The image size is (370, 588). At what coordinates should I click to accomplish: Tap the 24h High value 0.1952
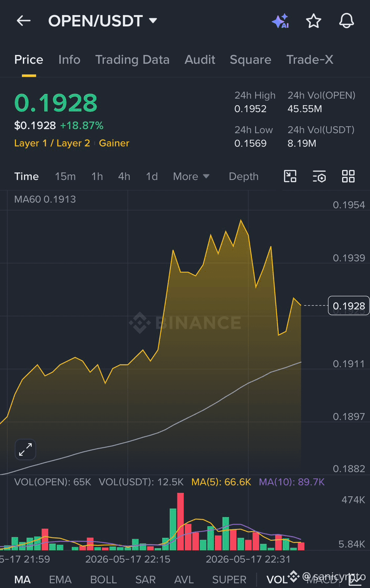coord(250,109)
